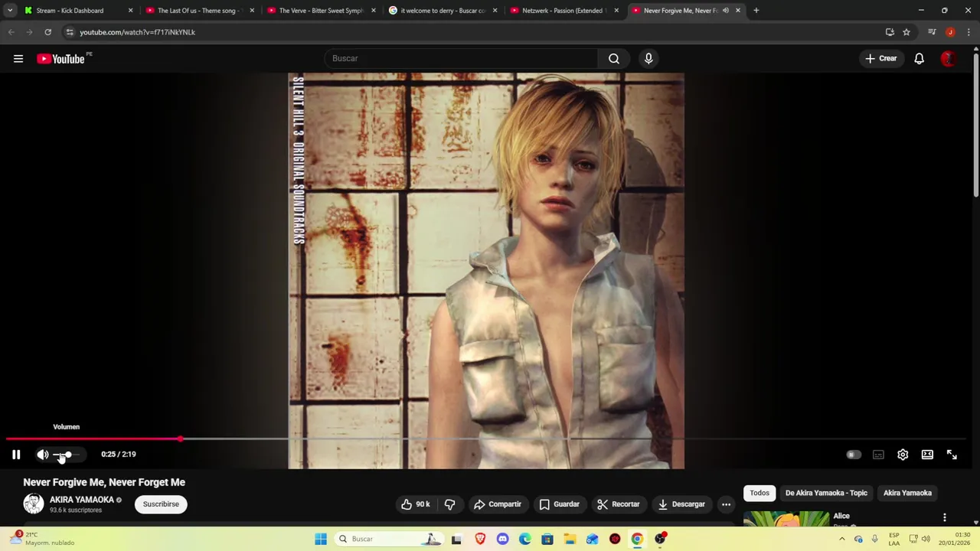Open the tab search dropdown arrow
Image resolution: width=980 pixels, height=551 pixels.
[x=10, y=11]
